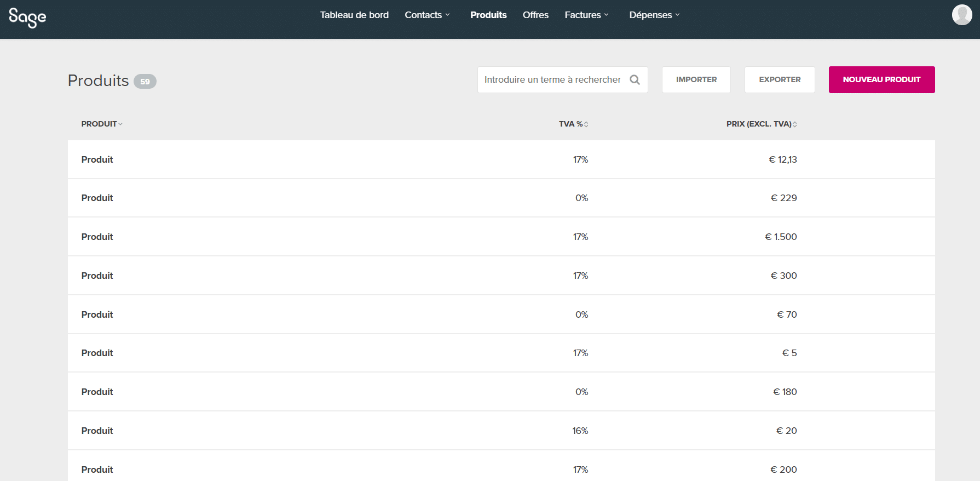
Task: Click the € 20 price cell
Action: pyautogui.click(x=786, y=431)
